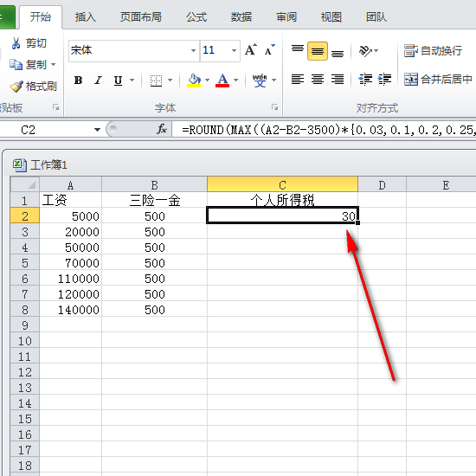Click the decrease indent icon

pyautogui.click(x=365, y=80)
